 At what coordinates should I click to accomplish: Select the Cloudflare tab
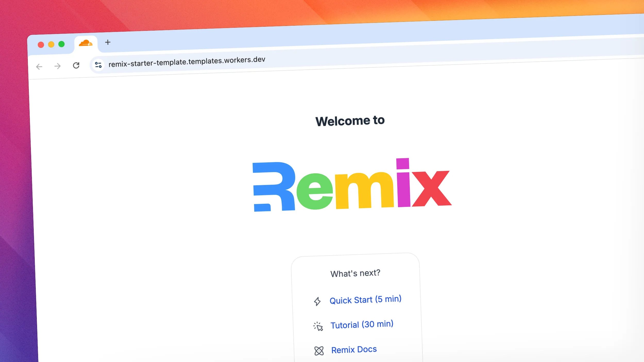point(86,43)
